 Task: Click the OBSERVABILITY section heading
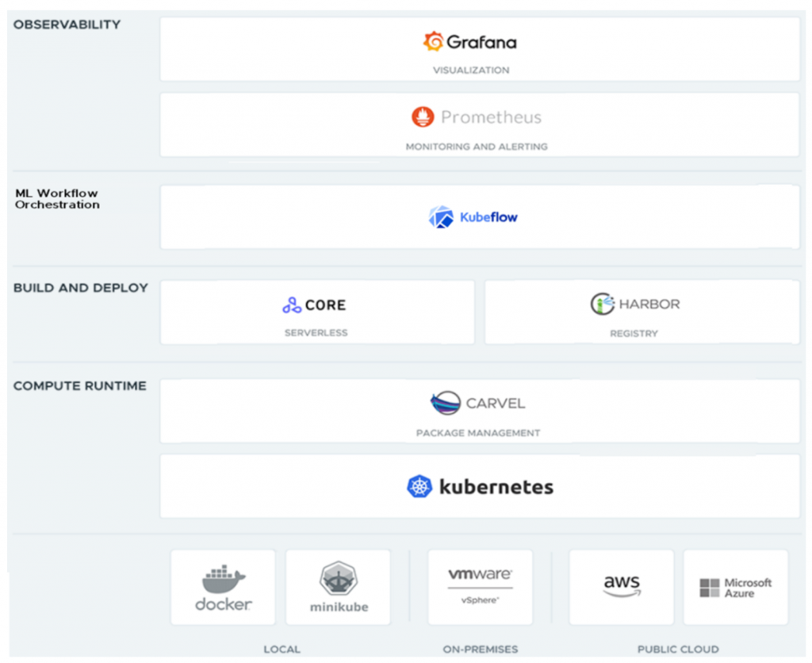coord(67,25)
